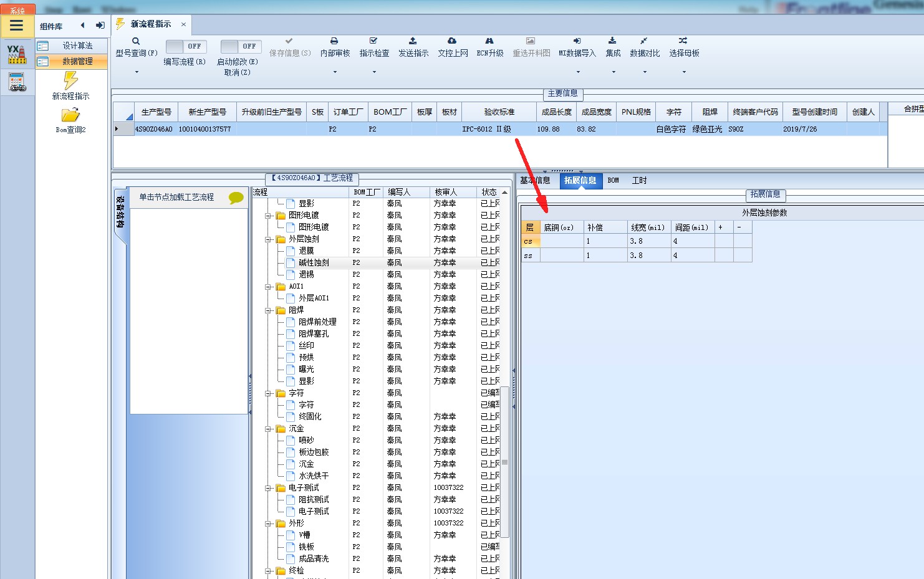Open the calculator module icon in sidebar
924x579 pixels.
pyautogui.click(x=17, y=82)
